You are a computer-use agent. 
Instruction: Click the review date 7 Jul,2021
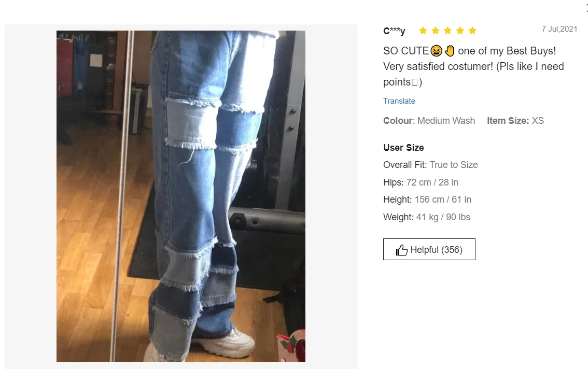click(x=559, y=29)
